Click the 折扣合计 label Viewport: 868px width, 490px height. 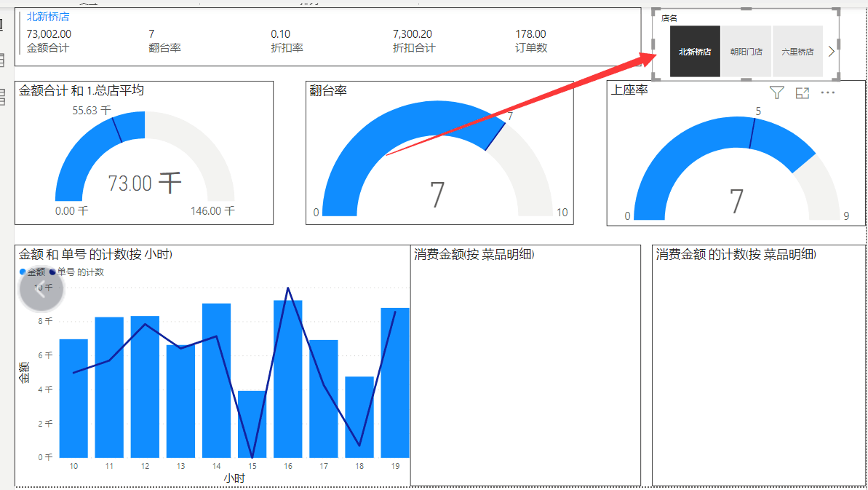point(414,47)
